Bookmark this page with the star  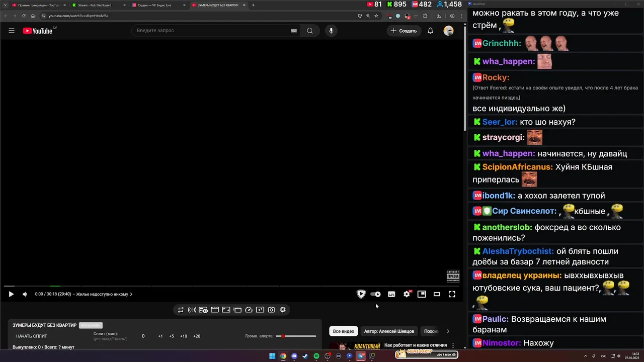[x=376, y=16]
